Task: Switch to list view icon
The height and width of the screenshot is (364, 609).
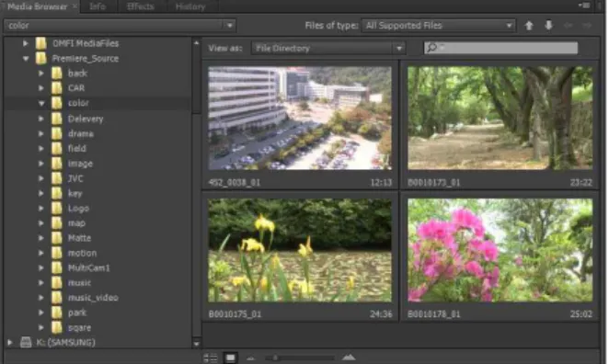Action: click(211, 358)
